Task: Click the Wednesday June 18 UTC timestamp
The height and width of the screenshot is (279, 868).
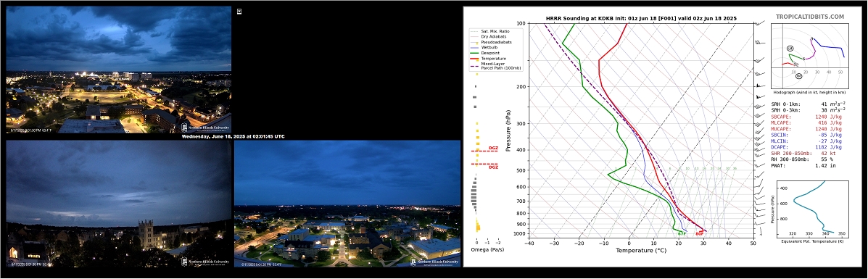Action: [233, 136]
